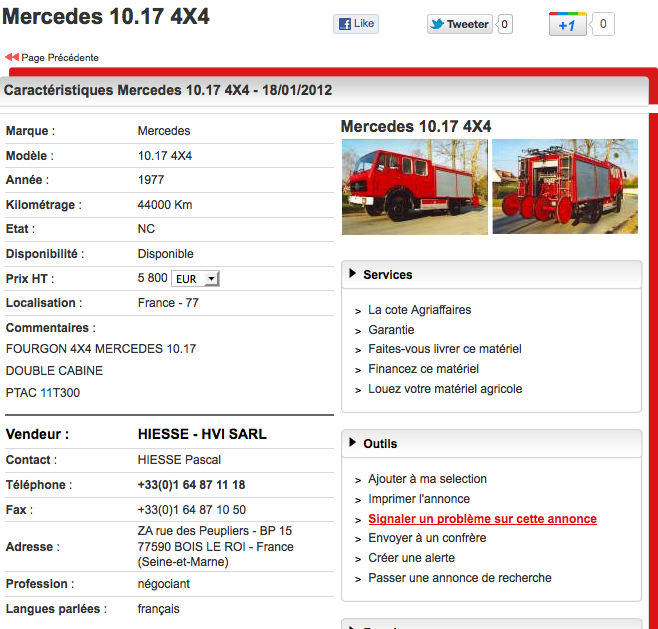Collapse the Outils panel triangle
This screenshot has height=629, width=658.
click(x=353, y=443)
